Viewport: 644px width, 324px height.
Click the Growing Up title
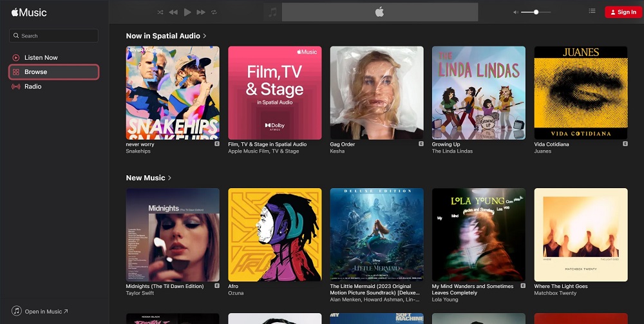pyautogui.click(x=446, y=144)
